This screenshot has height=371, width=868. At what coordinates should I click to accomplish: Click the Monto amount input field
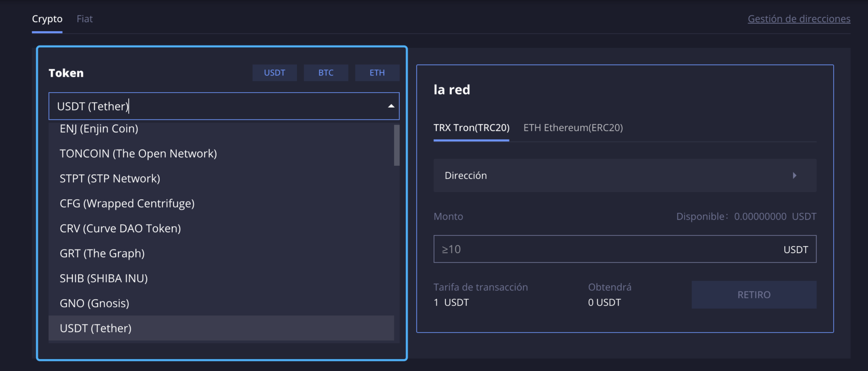625,249
